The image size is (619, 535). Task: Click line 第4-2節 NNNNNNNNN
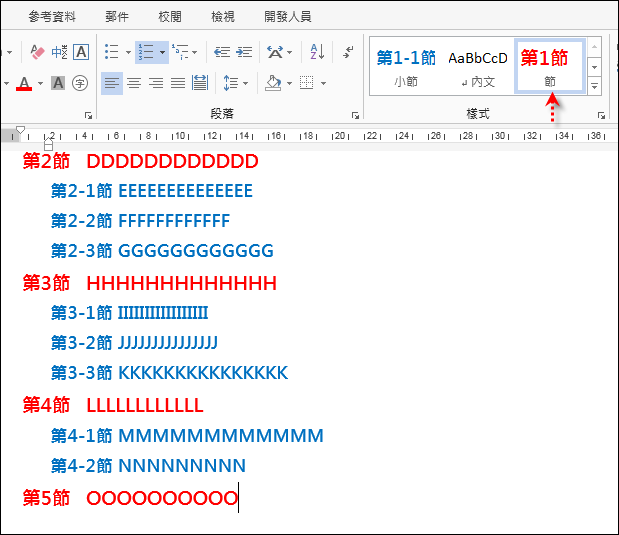148,466
